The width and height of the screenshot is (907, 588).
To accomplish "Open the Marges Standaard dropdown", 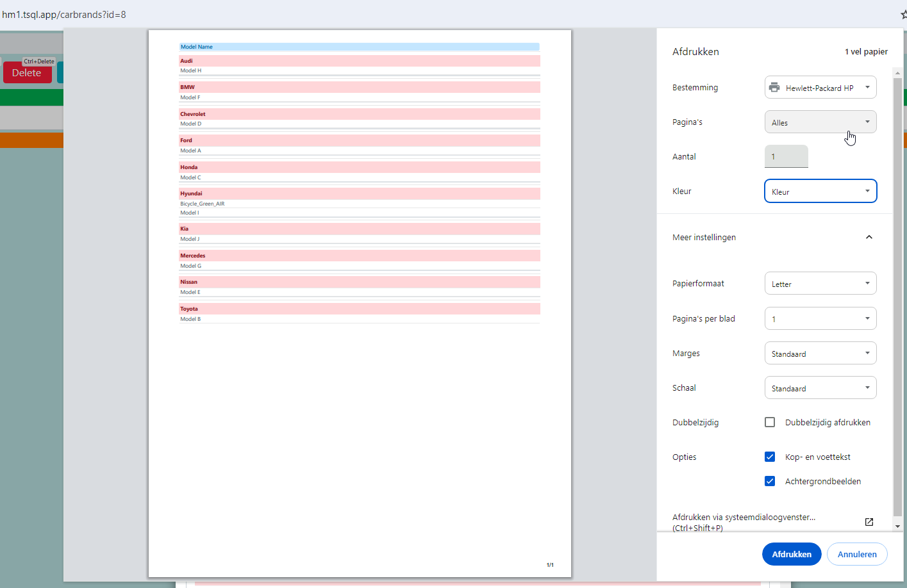I will coord(820,354).
